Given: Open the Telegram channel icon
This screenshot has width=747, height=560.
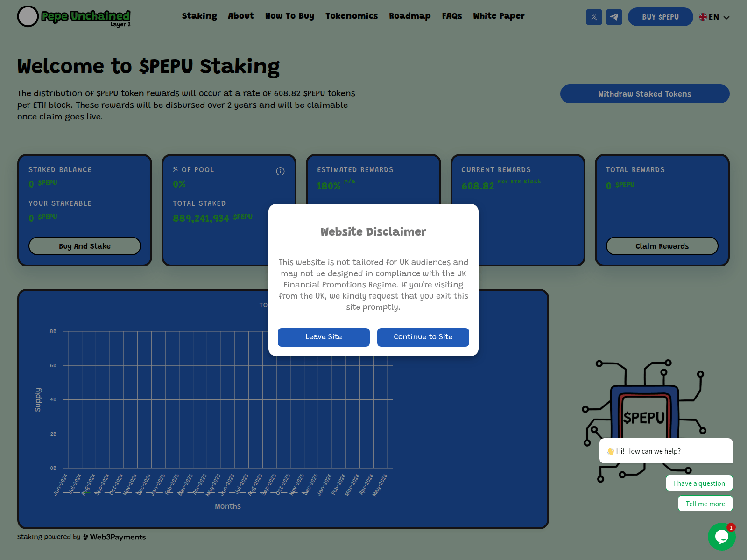Looking at the screenshot, I should pyautogui.click(x=614, y=17).
